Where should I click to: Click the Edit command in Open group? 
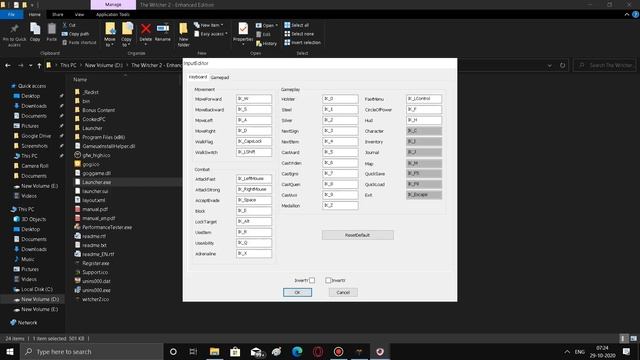pyautogui.click(x=263, y=34)
